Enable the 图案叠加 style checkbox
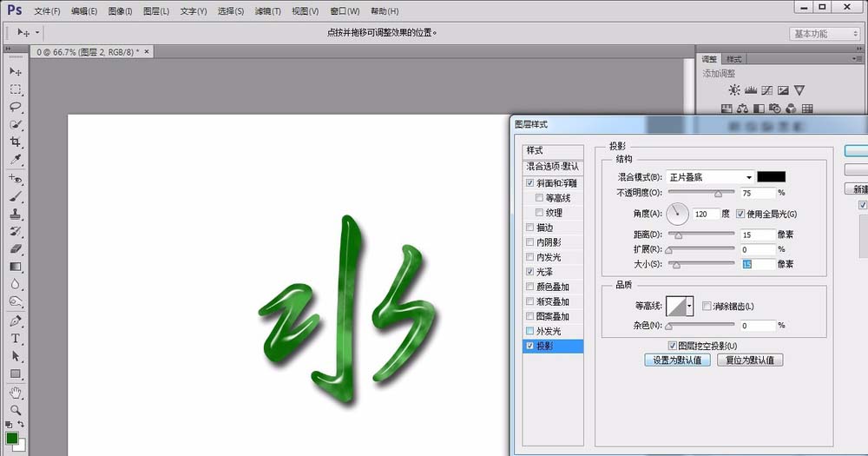Screen dimensions: 868x456 point(529,316)
